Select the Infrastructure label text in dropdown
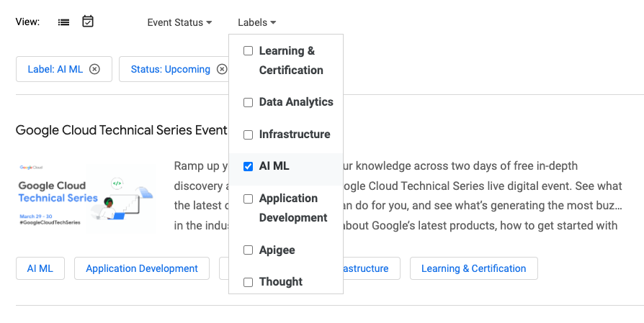The height and width of the screenshot is (323, 644). [295, 135]
